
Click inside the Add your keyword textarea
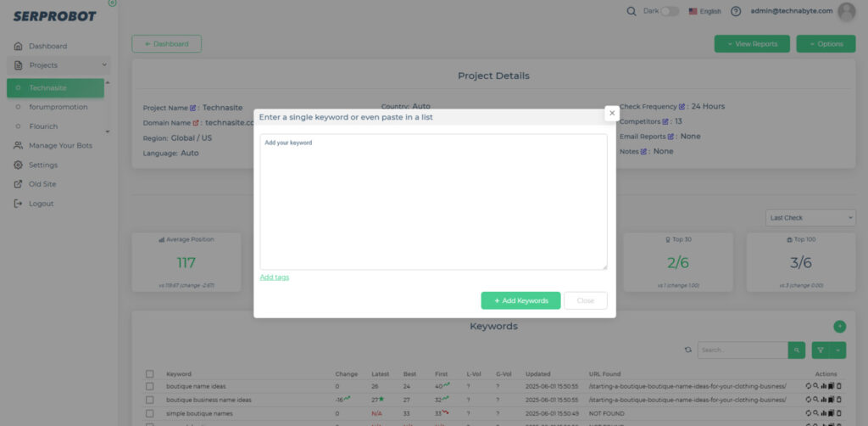coord(432,202)
